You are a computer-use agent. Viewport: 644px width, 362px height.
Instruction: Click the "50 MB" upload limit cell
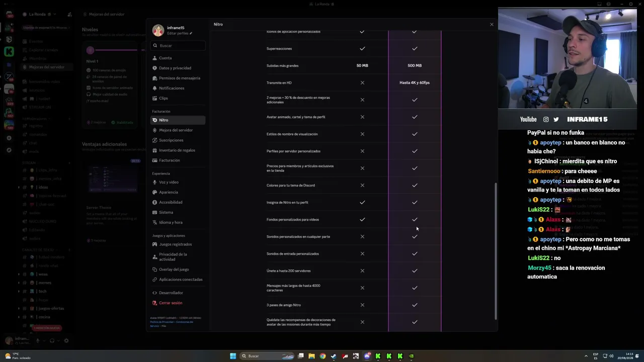pyautogui.click(x=362, y=65)
